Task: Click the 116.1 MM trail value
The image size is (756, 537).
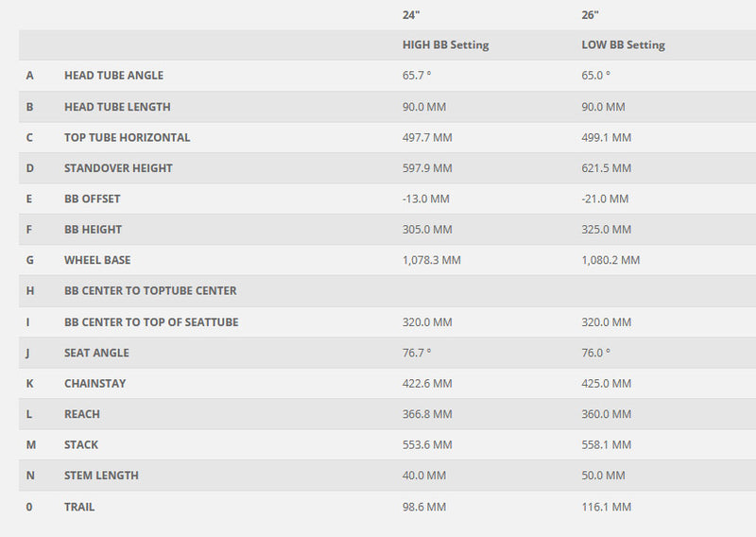Action: click(x=606, y=507)
